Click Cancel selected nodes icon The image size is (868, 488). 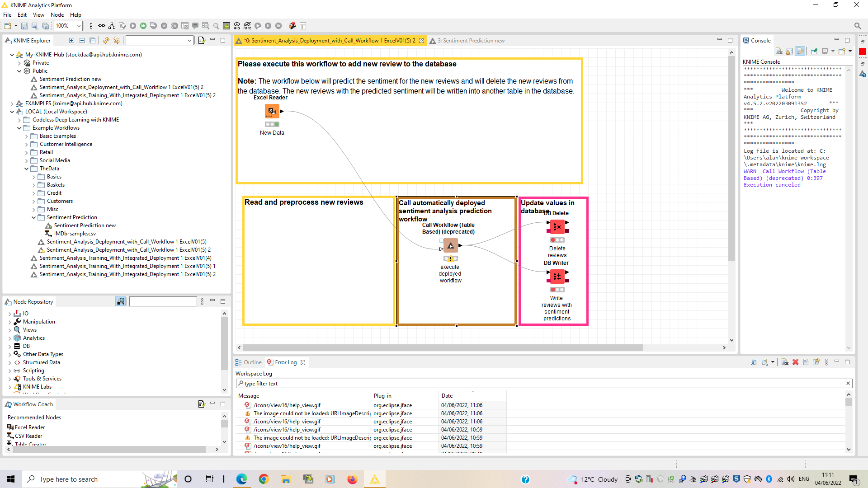(x=164, y=26)
